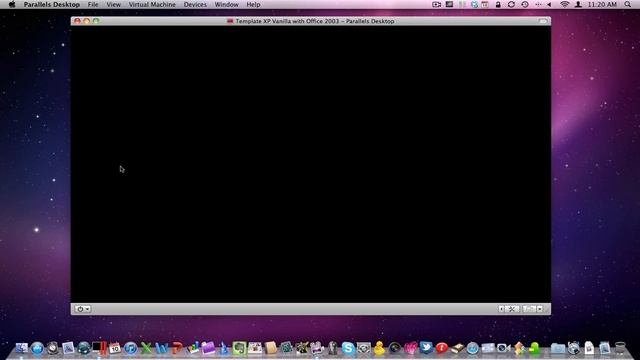Click the user account icon in menu bar

tap(578, 4)
